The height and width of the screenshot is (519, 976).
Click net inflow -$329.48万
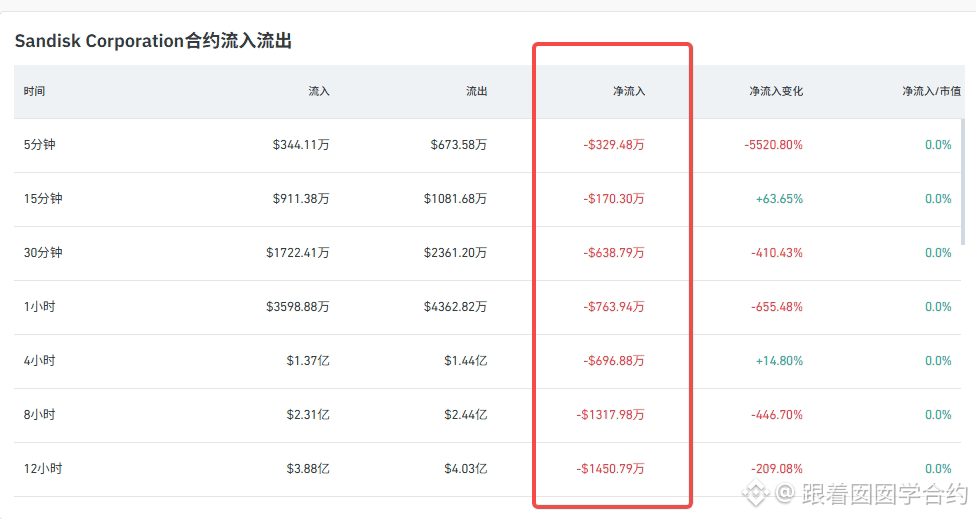pos(614,145)
